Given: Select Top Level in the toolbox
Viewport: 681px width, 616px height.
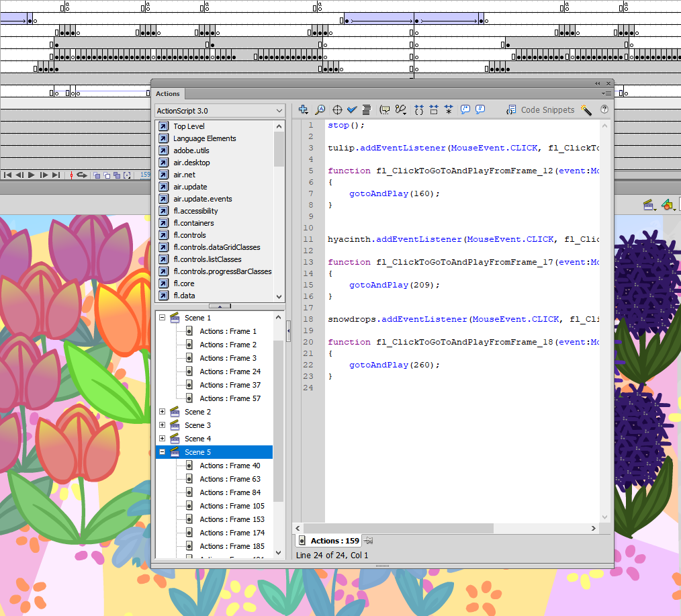Looking at the screenshot, I should coord(189,126).
